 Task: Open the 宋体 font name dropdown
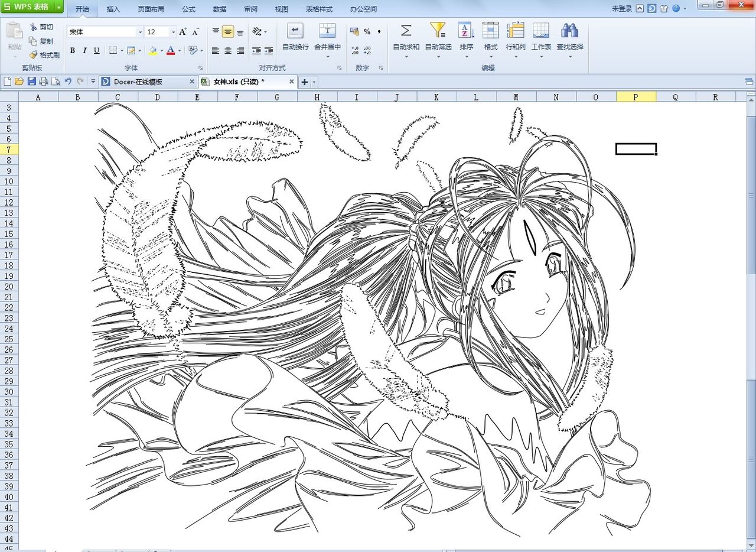(140, 32)
